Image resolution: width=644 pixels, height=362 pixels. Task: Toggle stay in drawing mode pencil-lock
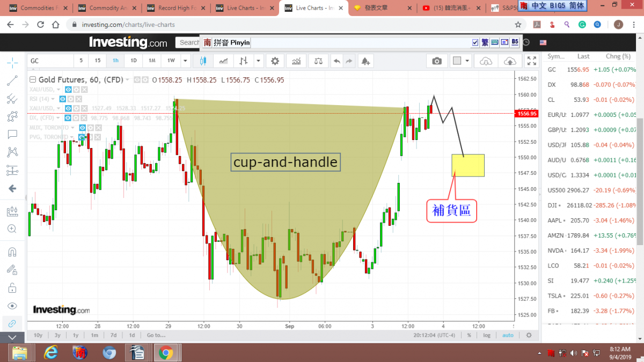pyautogui.click(x=12, y=270)
